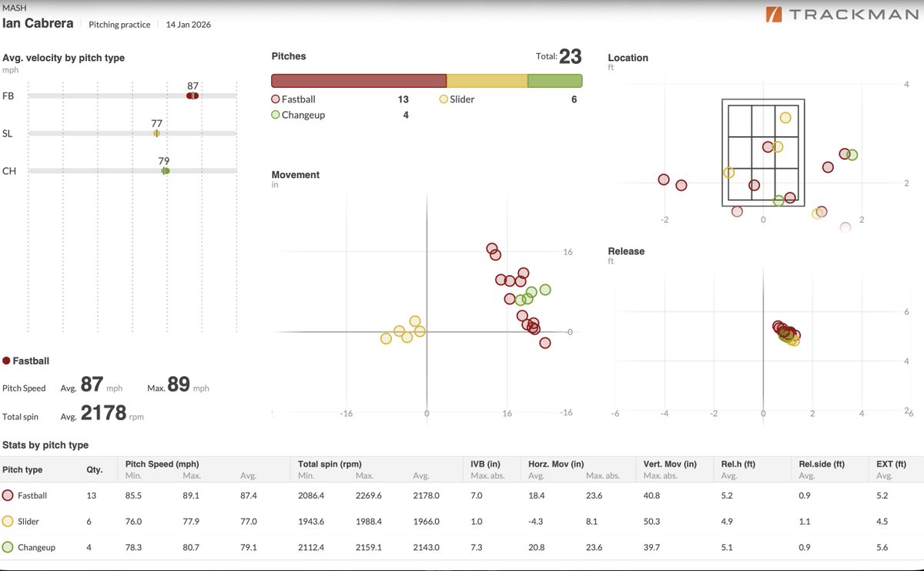Viewport: 924px width, 571px height.
Task: Click the IVB (in) column header
Action: point(486,464)
